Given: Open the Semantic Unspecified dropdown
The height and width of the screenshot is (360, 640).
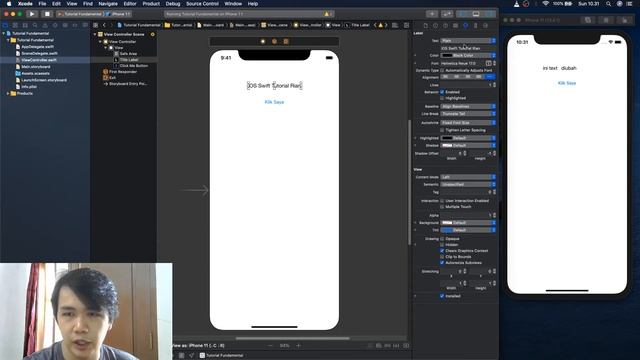Looking at the screenshot, I should pyautogui.click(x=468, y=184).
